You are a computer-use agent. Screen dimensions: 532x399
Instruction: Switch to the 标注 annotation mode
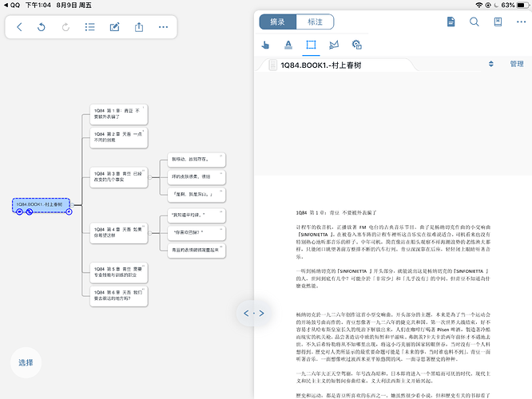coord(315,22)
